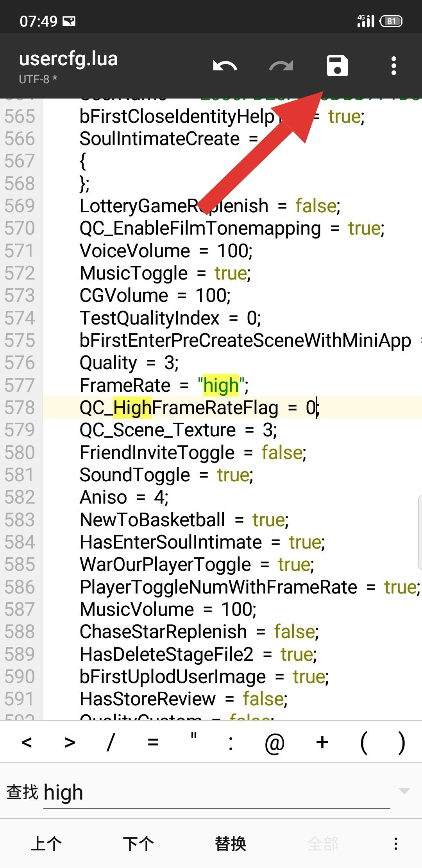422x868 pixels.
Task: Focus the 查找 search input field
Action: [217, 793]
